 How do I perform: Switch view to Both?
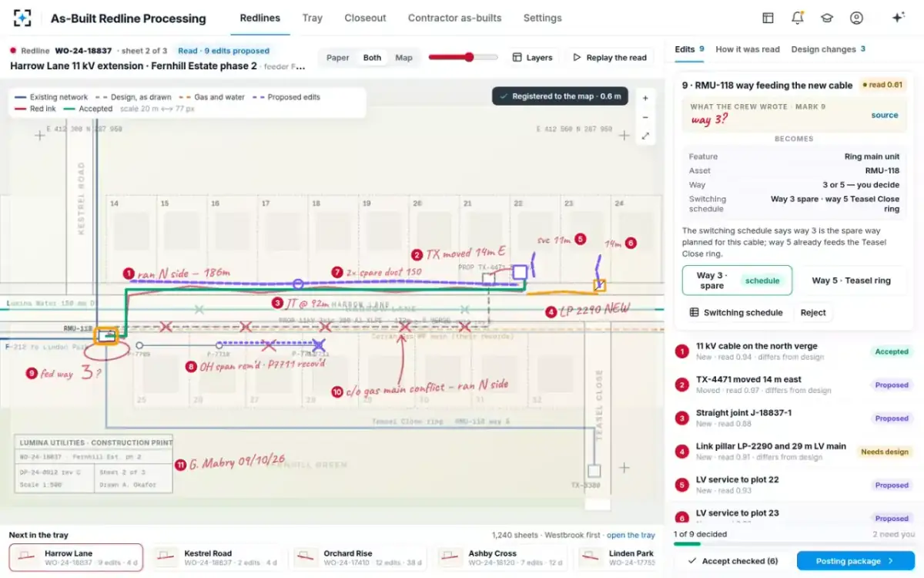coord(372,58)
